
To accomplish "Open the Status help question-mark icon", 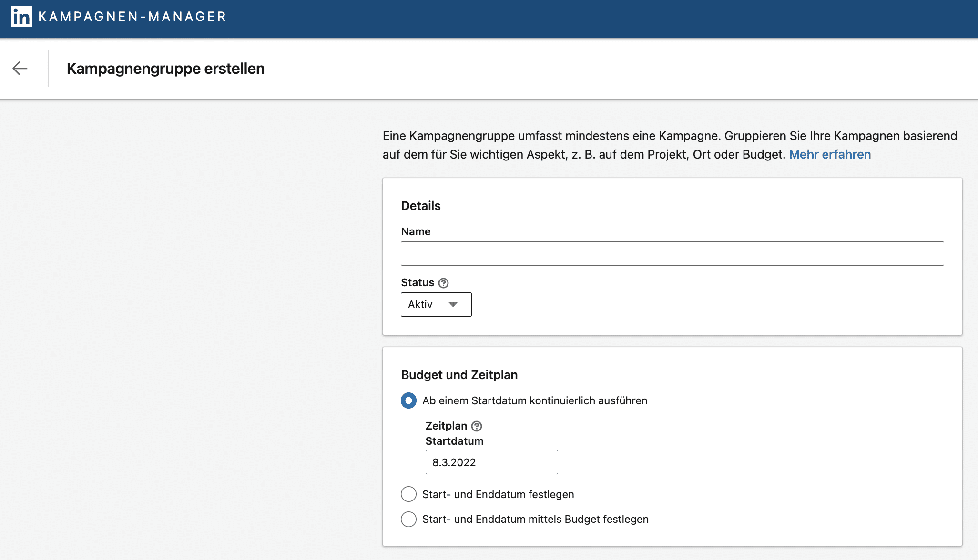I will tap(443, 283).
